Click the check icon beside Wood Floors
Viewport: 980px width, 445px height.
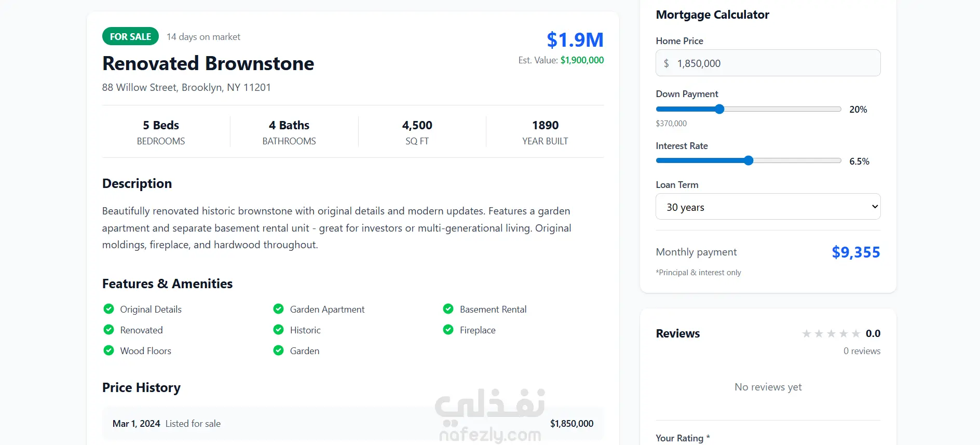coord(108,350)
